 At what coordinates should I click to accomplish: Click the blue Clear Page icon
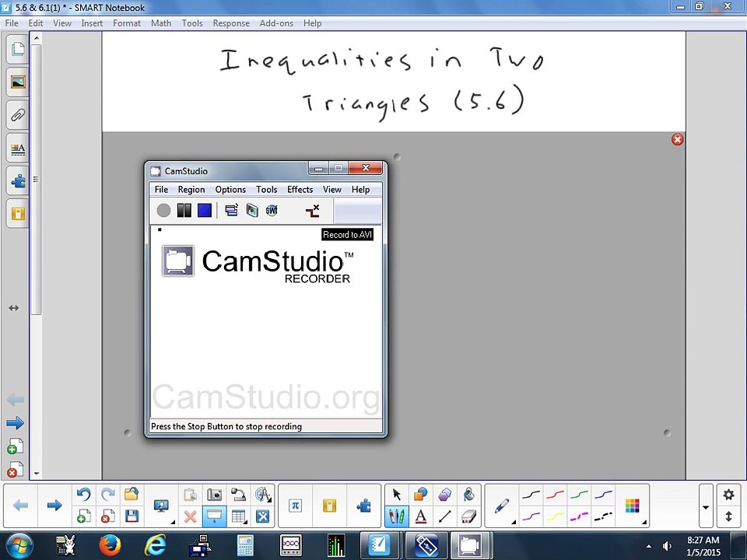click(x=262, y=516)
